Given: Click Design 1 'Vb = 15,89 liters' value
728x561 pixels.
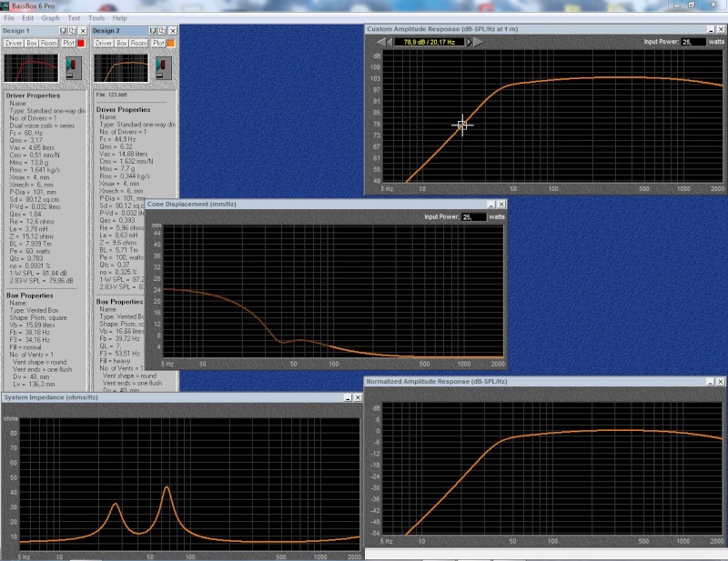Looking at the screenshot, I should pos(32,326).
